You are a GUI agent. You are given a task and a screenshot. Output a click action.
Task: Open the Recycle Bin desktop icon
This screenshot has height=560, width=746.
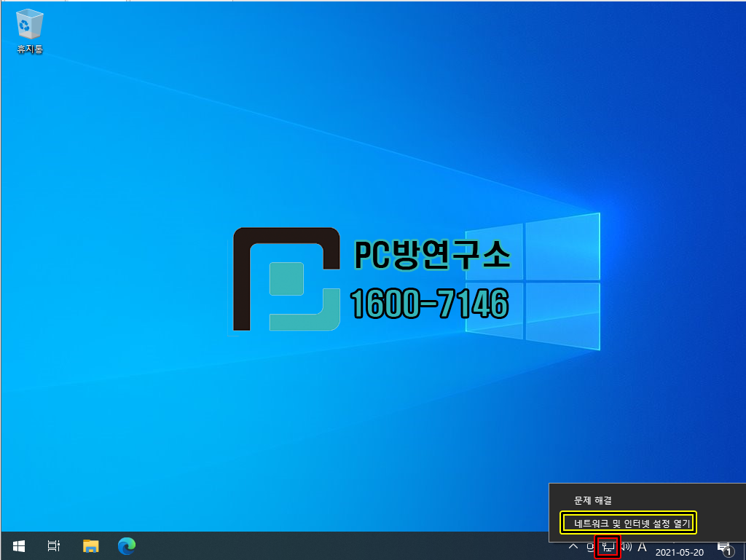pyautogui.click(x=29, y=31)
